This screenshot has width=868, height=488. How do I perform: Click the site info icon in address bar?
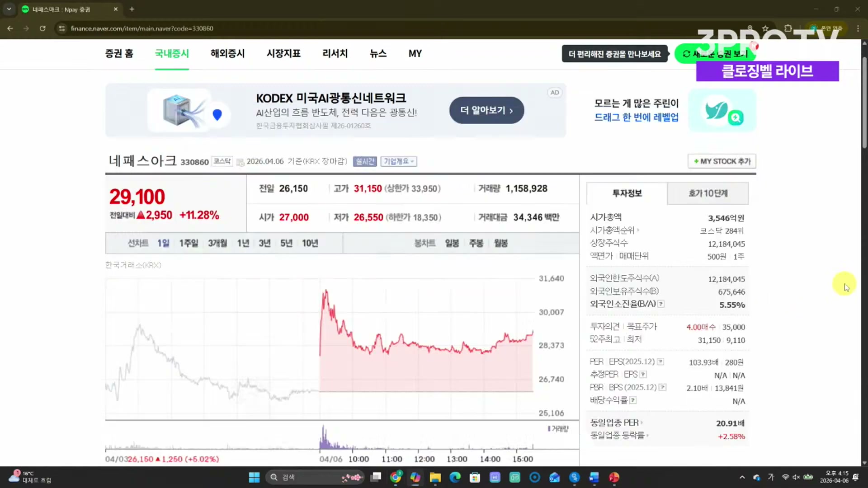[62, 28]
